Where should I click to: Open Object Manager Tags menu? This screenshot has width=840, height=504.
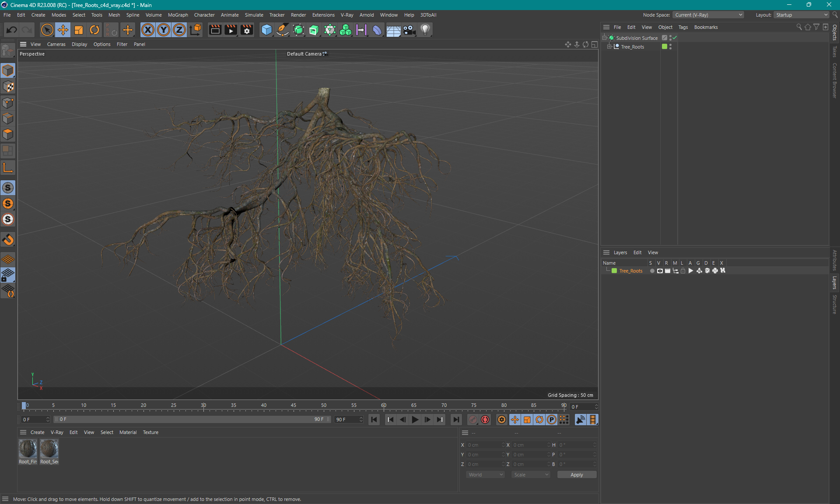point(683,27)
